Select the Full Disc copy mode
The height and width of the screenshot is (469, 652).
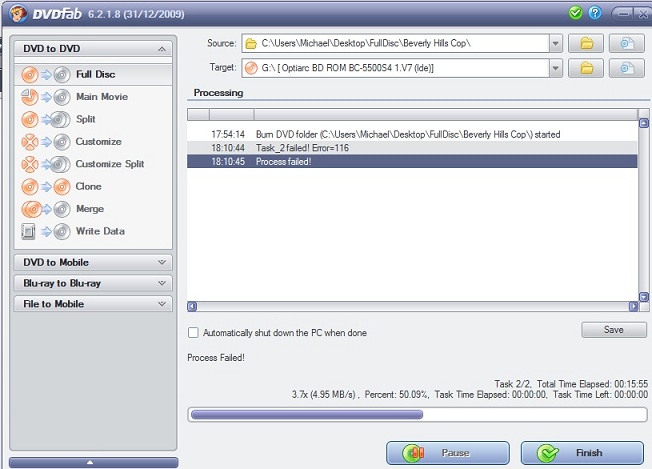[x=94, y=74]
